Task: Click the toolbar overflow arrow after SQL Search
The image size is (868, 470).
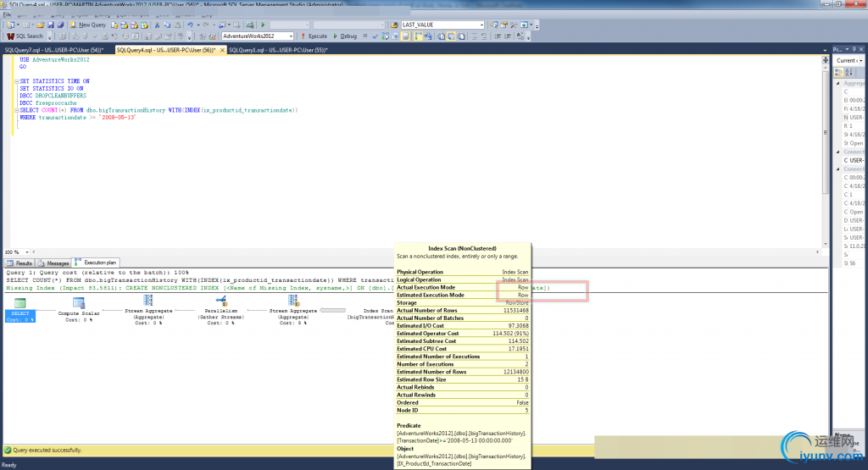Action: coord(48,37)
